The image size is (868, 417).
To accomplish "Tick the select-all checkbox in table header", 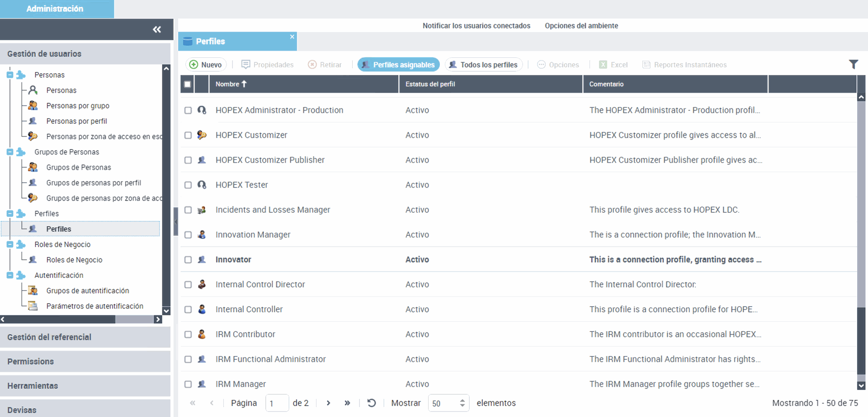I will [188, 84].
